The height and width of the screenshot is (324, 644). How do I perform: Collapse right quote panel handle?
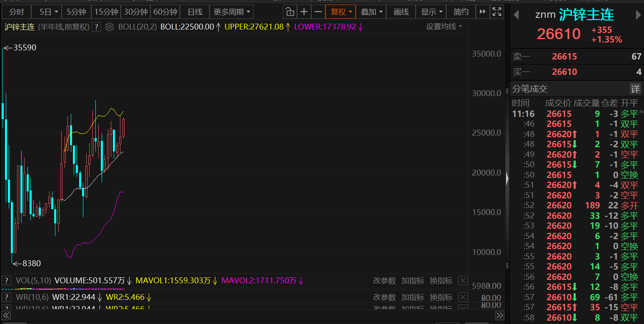tap(507, 179)
